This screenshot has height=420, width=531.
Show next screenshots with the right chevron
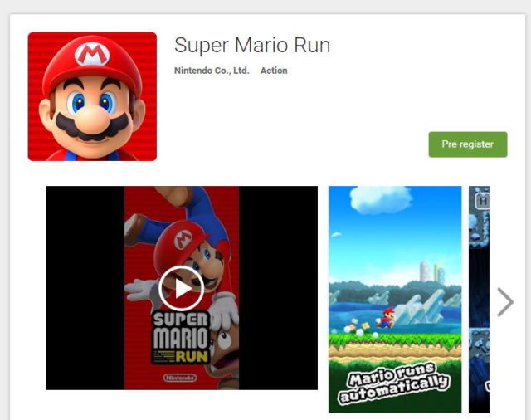(x=505, y=302)
